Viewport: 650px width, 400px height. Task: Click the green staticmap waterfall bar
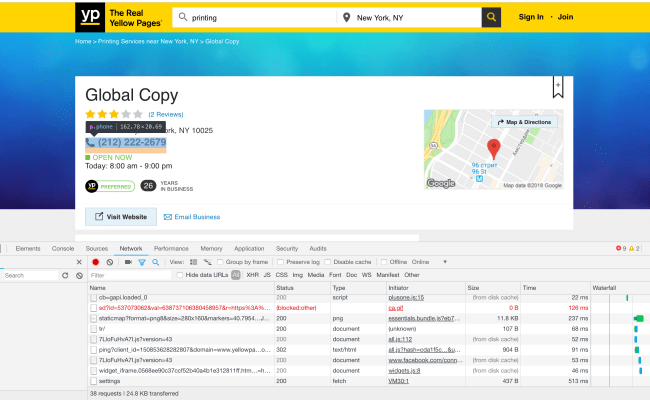(x=639, y=318)
